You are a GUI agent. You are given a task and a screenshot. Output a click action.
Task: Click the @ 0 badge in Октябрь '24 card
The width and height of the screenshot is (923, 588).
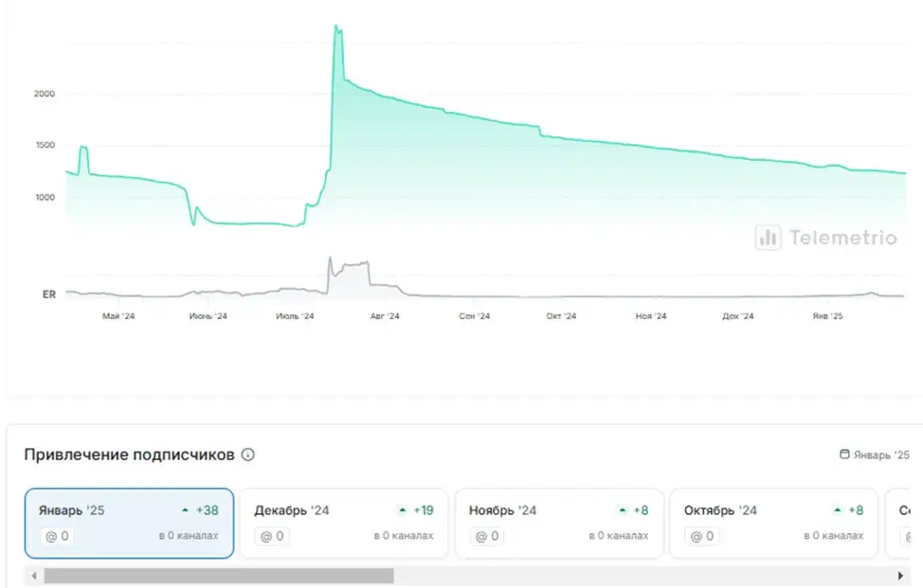pyautogui.click(x=701, y=536)
